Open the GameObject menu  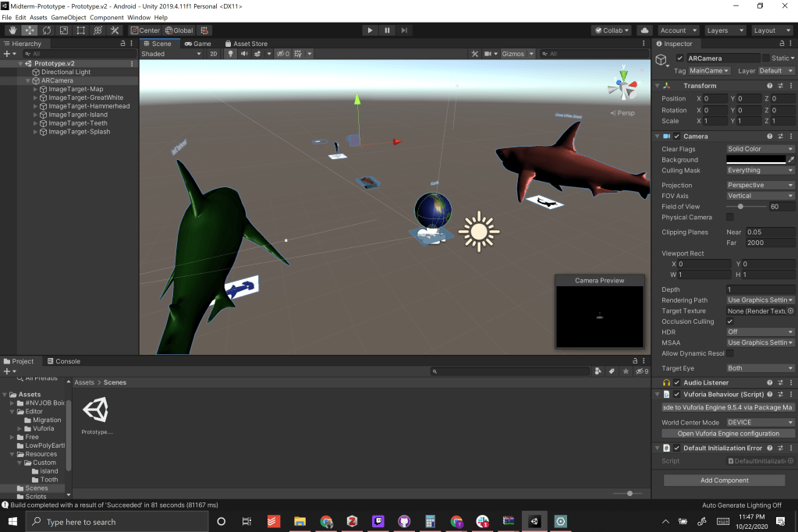point(69,17)
